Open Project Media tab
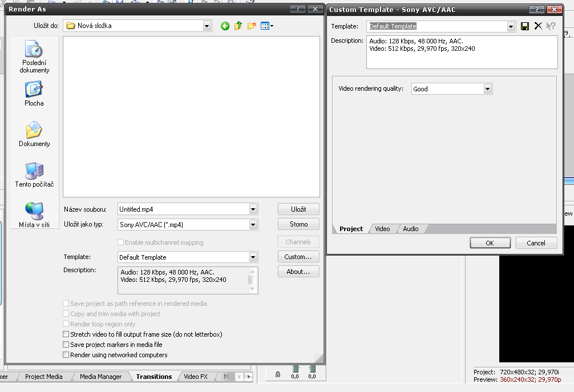This screenshot has width=574, height=392. coord(44,377)
